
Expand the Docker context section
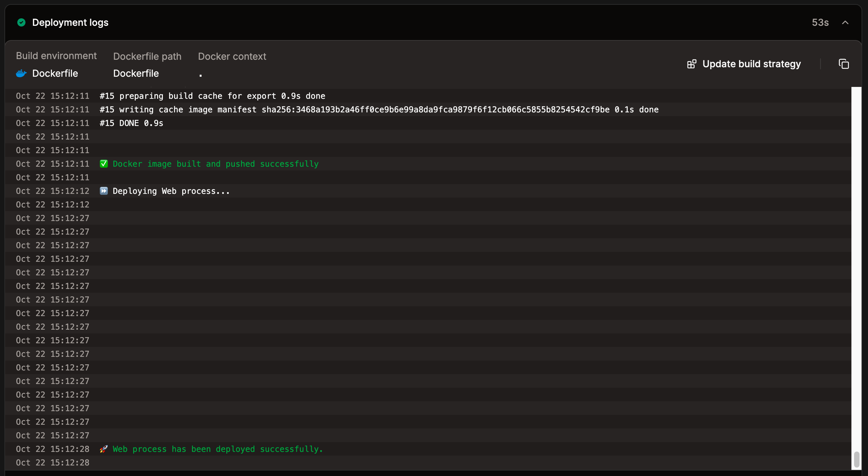click(x=232, y=56)
